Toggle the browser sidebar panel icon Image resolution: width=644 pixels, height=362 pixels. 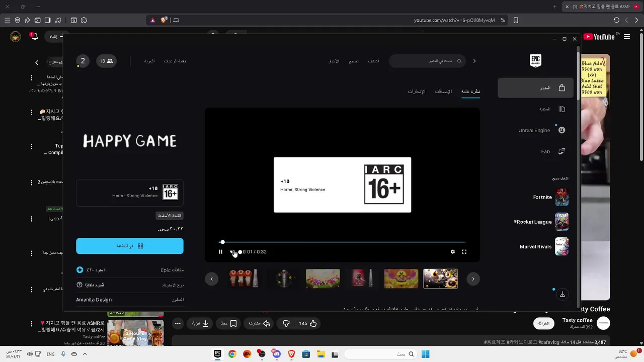pos(47,20)
